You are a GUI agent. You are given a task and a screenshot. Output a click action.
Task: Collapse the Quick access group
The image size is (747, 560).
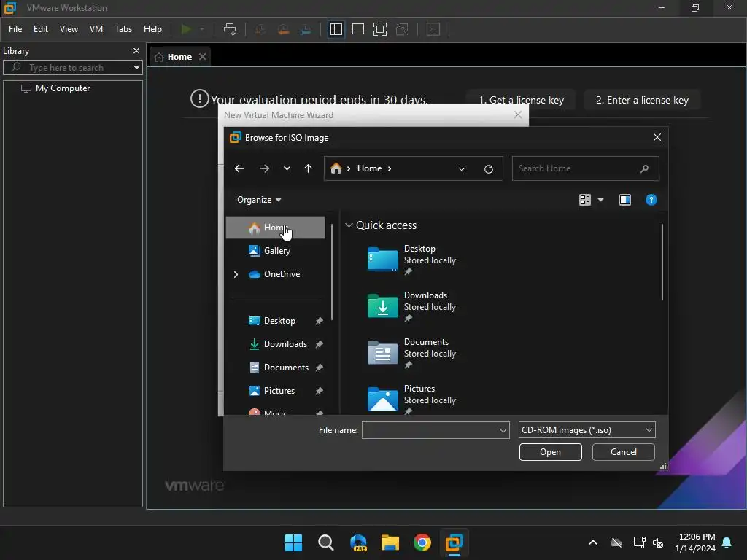[x=349, y=225]
